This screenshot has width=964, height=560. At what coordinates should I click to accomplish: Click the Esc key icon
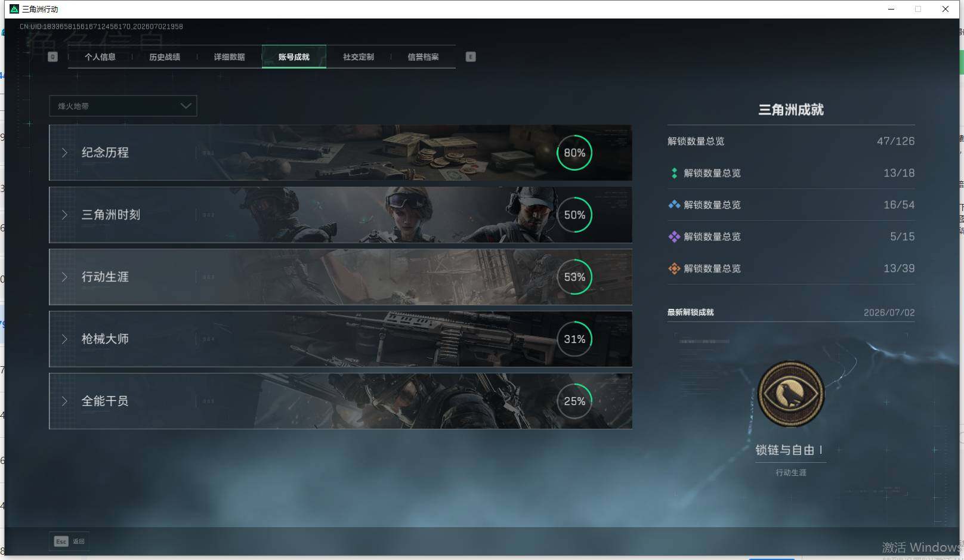[x=61, y=542]
